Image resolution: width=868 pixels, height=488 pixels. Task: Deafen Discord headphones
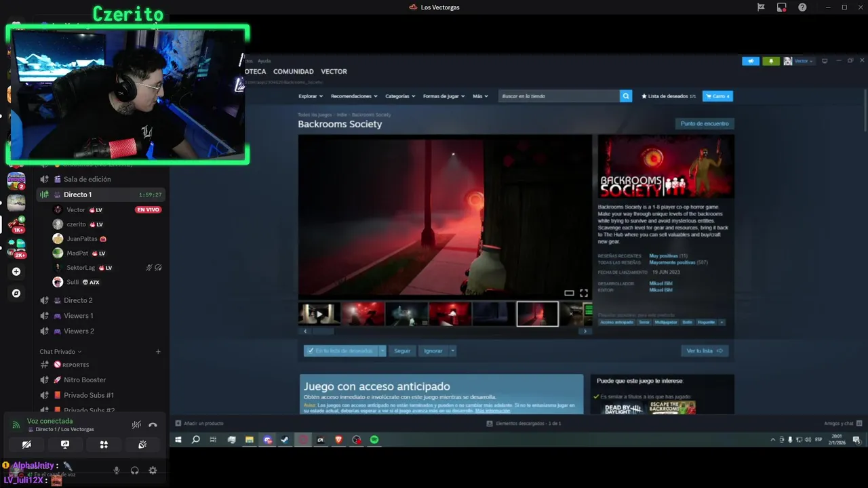click(x=134, y=470)
